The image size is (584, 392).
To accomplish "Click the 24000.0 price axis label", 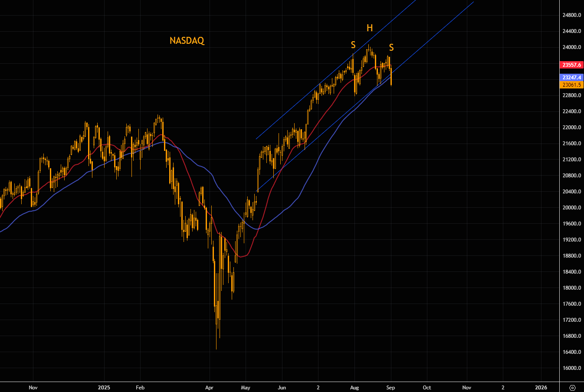I will (571, 47).
